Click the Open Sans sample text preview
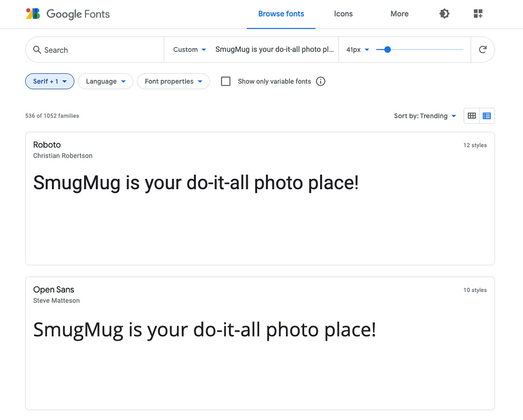The image size is (523, 420). coord(205,330)
